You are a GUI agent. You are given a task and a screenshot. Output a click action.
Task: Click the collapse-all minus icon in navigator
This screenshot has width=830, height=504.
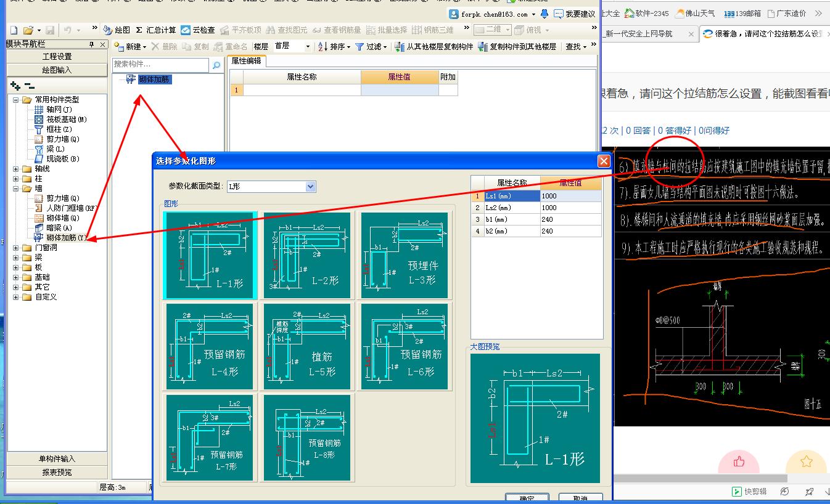click(30, 86)
